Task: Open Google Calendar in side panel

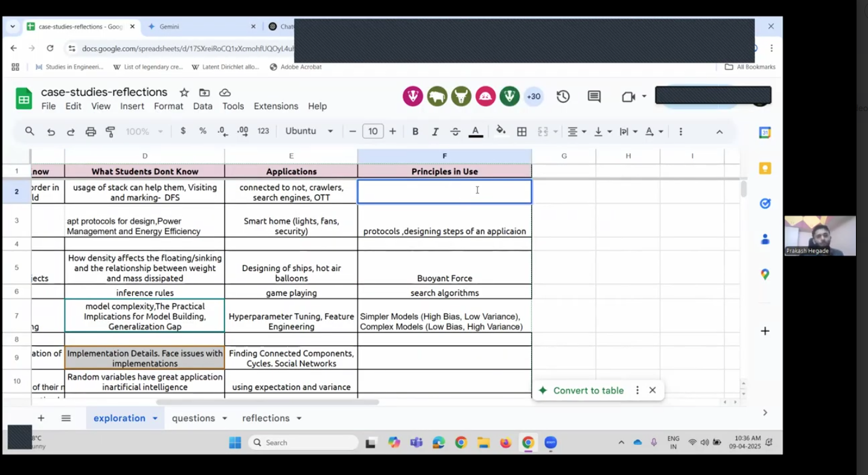Action: pyautogui.click(x=765, y=133)
